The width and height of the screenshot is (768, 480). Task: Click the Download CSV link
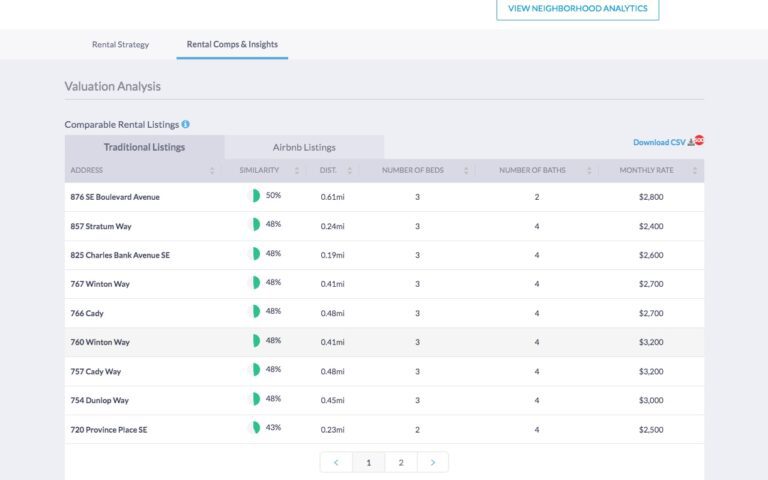[x=659, y=142]
